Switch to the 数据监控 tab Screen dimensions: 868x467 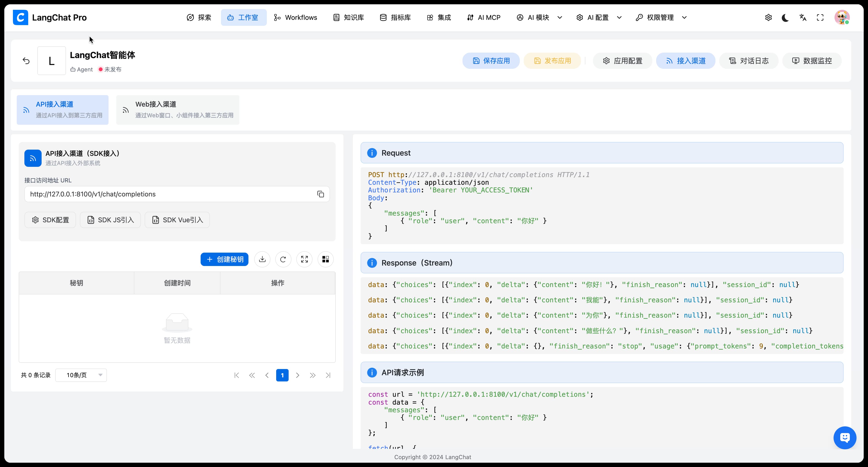coord(812,61)
